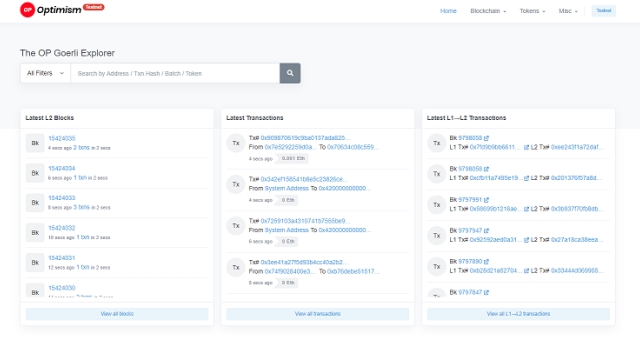Open external link icon after L1 Tx 0xb28d21a52704

(x=526, y=271)
